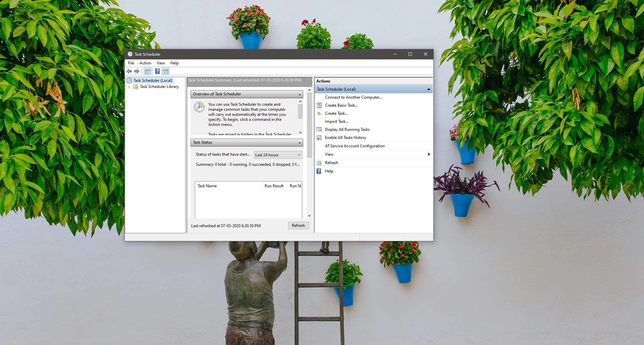Open the Last 24 hours dropdown

coord(299,155)
